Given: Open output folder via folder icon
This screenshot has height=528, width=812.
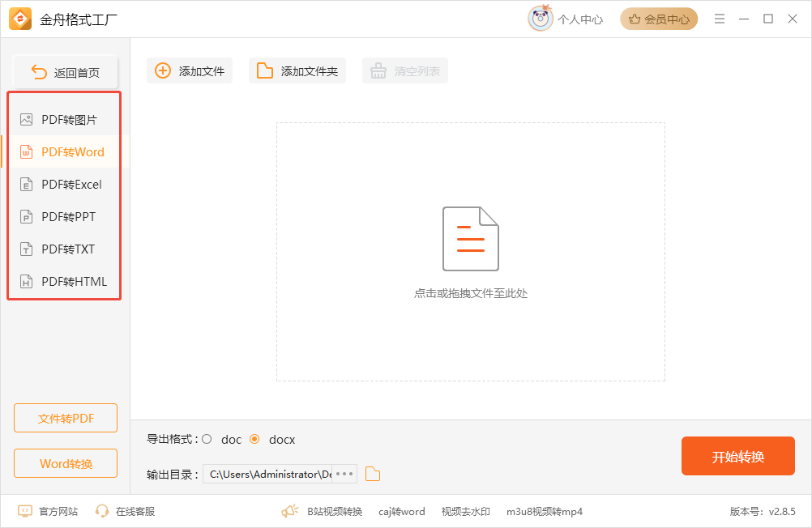Looking at the screenshot, I should tap(372, 474).
